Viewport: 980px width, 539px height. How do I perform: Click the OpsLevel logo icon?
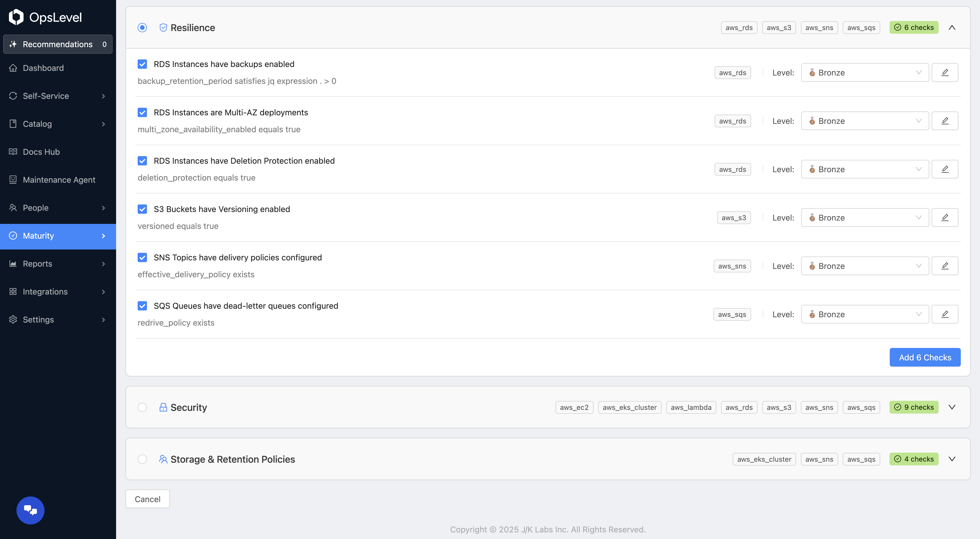[x=16, y=17]
